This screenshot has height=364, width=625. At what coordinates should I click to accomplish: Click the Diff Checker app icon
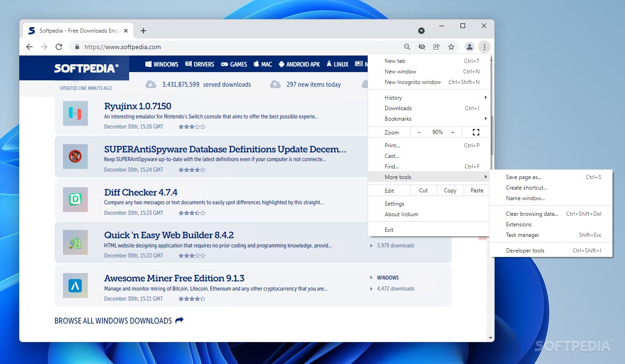(75, 199)
